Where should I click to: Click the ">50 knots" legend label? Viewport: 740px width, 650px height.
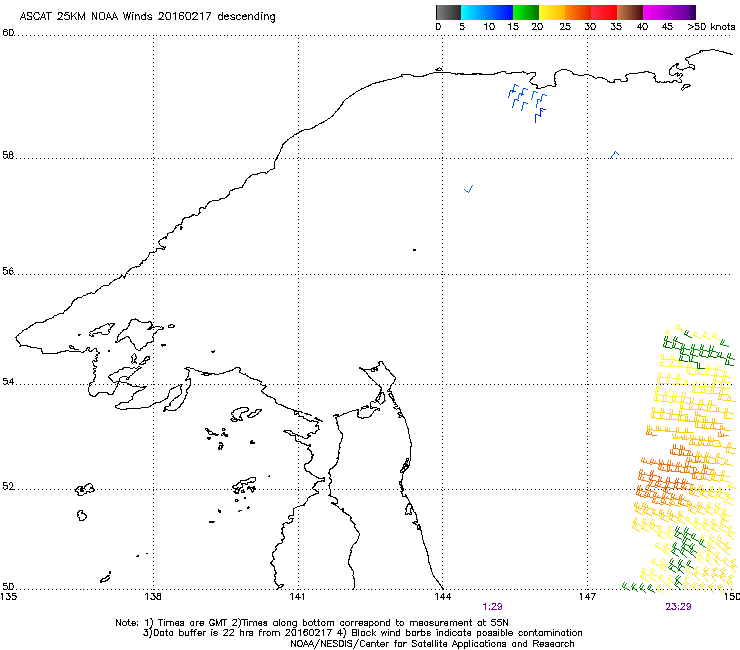[x=711, y=27]
